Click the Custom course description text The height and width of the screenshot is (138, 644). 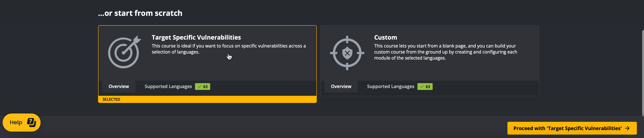coord(445,52)
